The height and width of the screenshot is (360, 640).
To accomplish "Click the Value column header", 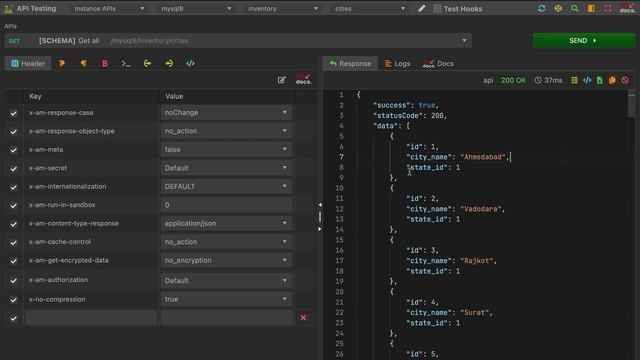I will [x=174, y=96].
